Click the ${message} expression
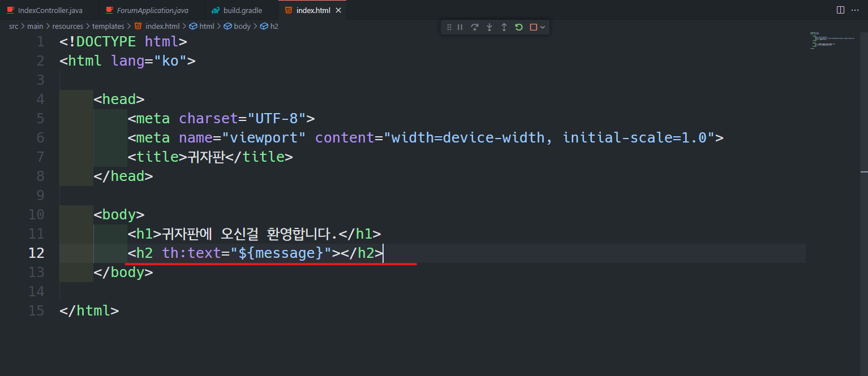This screenshot has height=376, width=868. [281, 253]
